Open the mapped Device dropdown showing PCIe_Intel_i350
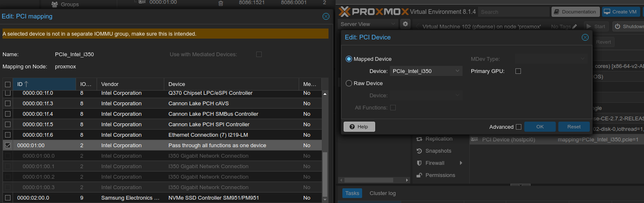The height and width of the screenshot is (203, 644). (426, 71)
